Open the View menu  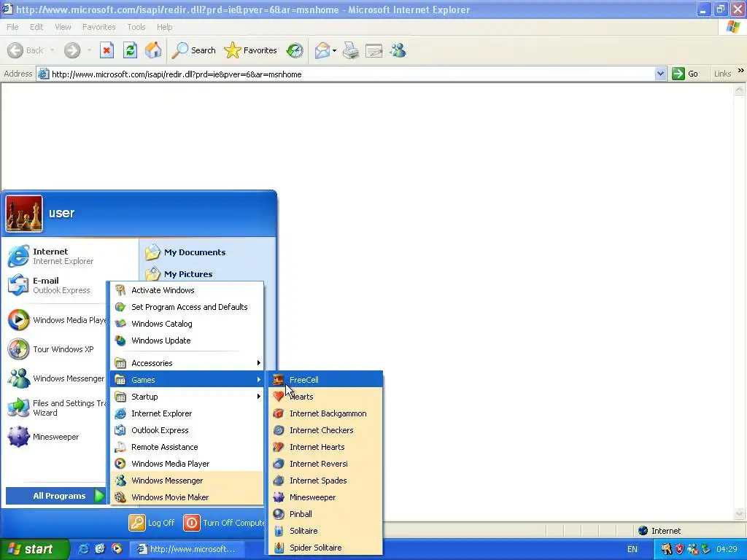pyautogui.click(x=63, y=27)
